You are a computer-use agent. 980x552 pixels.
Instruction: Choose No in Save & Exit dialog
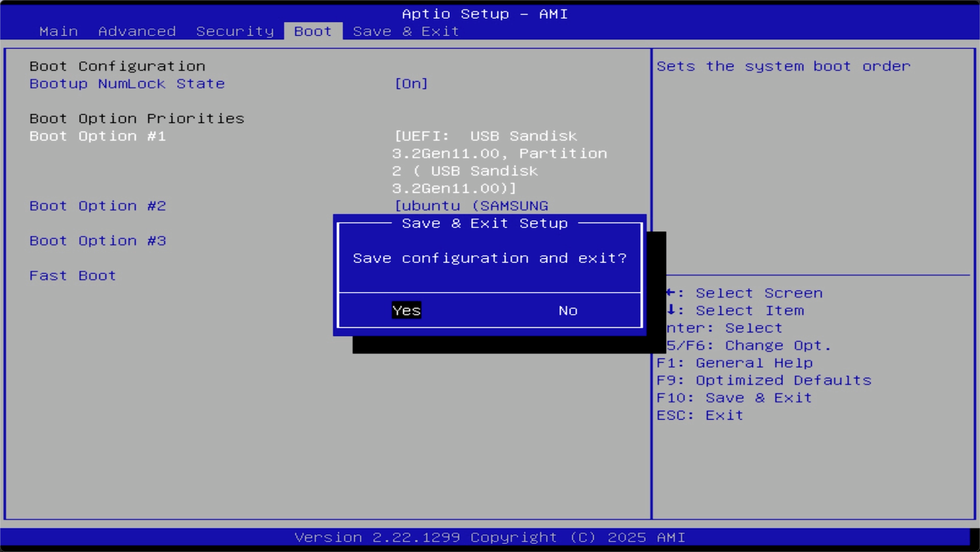coord(567,311)
